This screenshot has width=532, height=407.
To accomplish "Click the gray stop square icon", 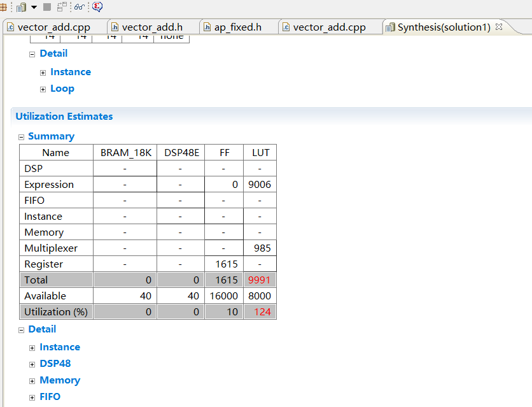I will click(x=47, y=7).
